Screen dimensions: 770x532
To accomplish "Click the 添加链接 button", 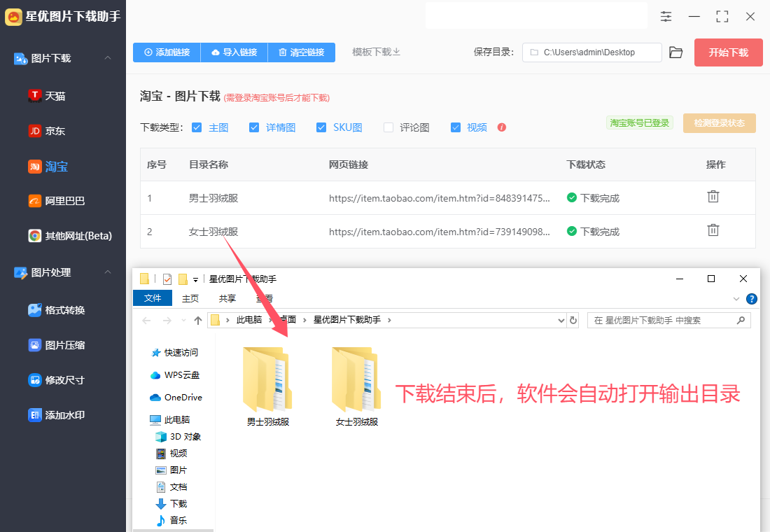I will pos(167,52).
